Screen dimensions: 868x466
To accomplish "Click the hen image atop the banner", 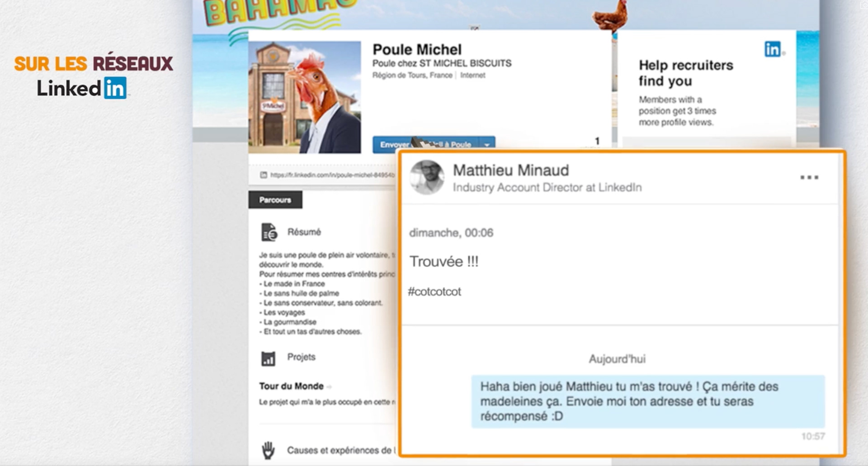I will (x=610, y=18).
